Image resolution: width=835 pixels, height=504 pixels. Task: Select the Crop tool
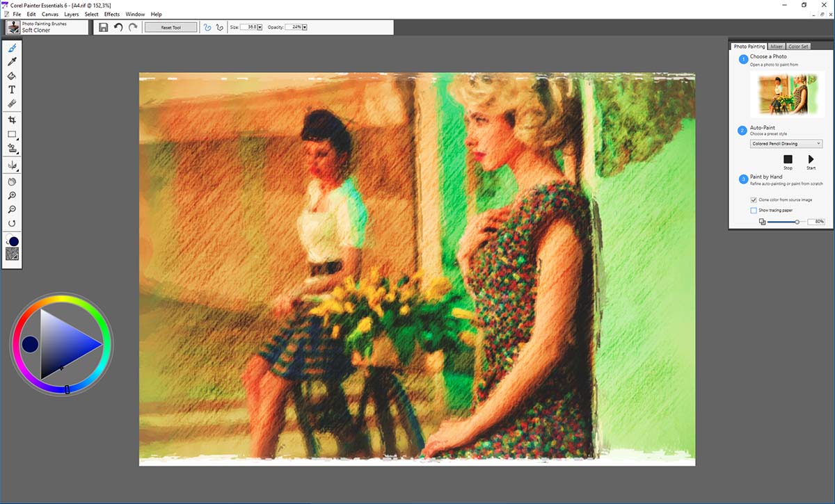click(x=12, y=120)
